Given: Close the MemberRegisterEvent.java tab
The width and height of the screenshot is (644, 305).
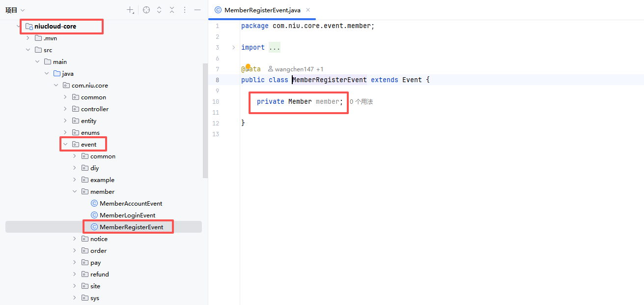Looking at the screenshot, I should tap(308, 10).
